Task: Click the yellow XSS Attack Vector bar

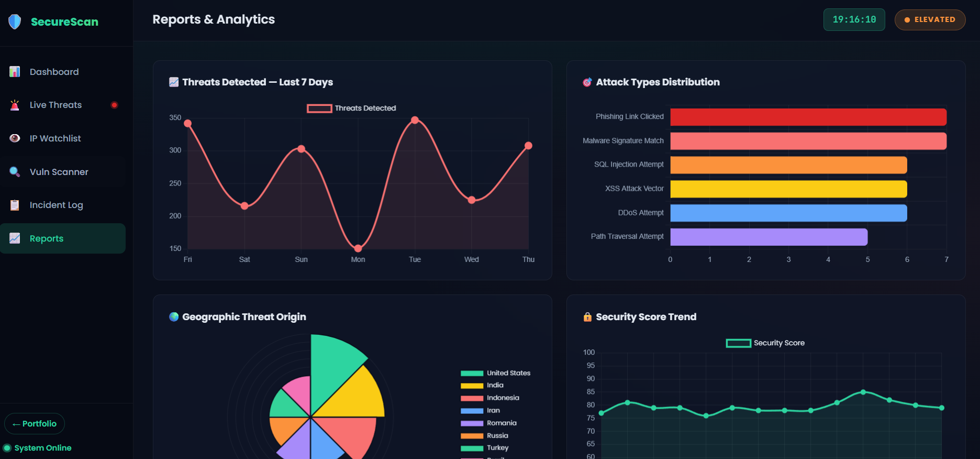Action: coord(788,189)
